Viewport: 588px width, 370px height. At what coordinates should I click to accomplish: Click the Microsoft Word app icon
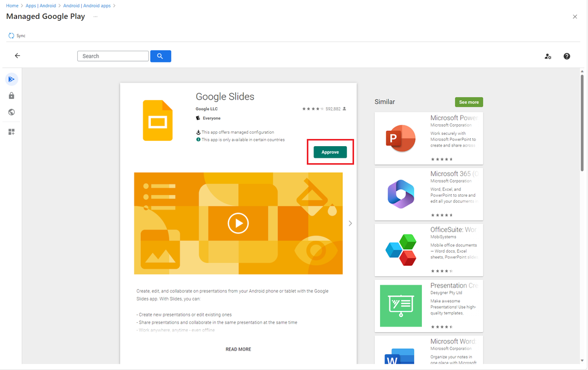tap(399, 356)
